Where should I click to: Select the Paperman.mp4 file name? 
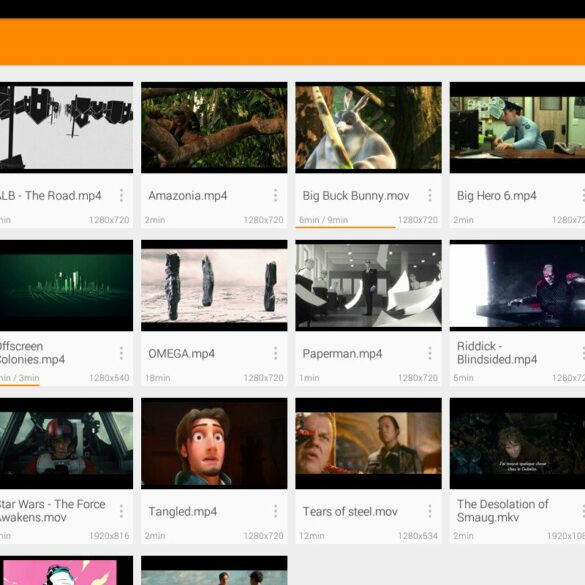(342, 353)
